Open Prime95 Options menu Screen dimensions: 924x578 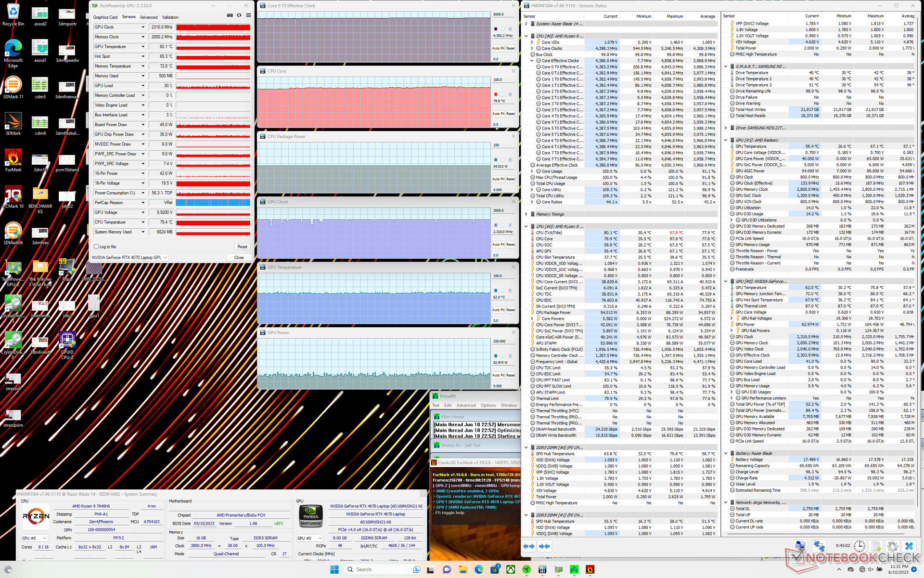coord(488,405)
